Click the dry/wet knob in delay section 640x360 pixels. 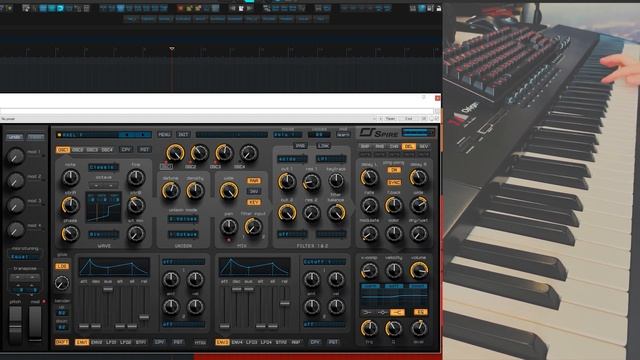click(419, 233)
